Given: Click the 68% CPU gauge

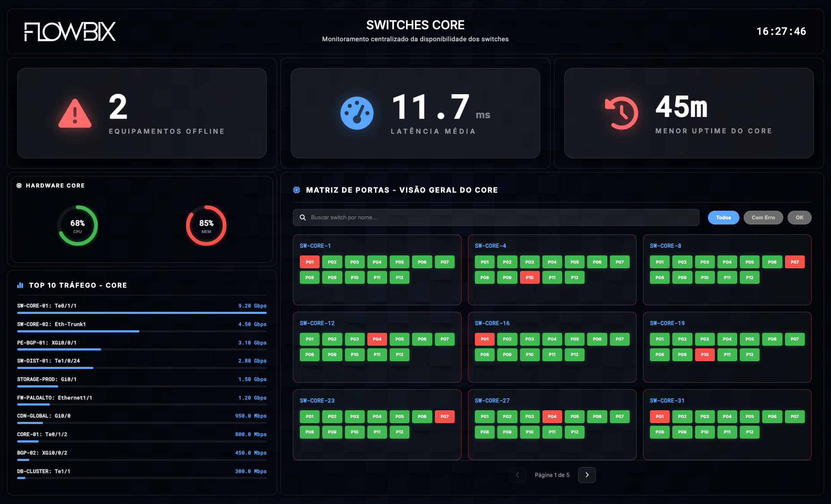Looking at the screenshot, I should pyautogui.click(x=77, y=225).
